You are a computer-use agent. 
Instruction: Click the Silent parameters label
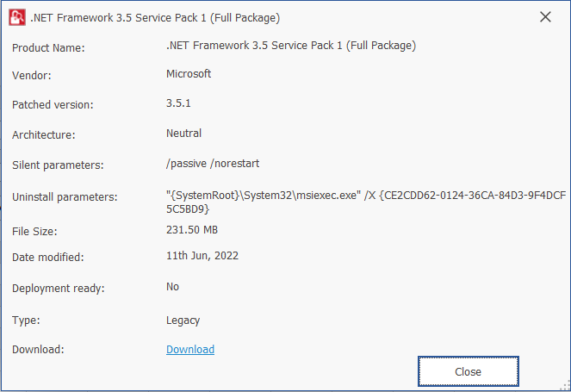[x=58, y=165]
